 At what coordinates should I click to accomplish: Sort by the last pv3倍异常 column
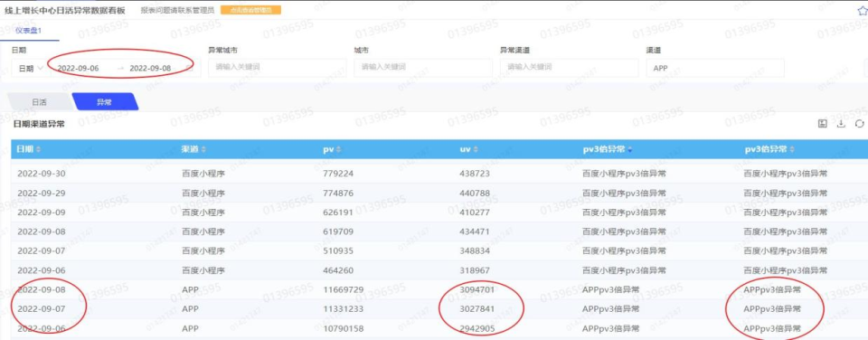(792, 150)
